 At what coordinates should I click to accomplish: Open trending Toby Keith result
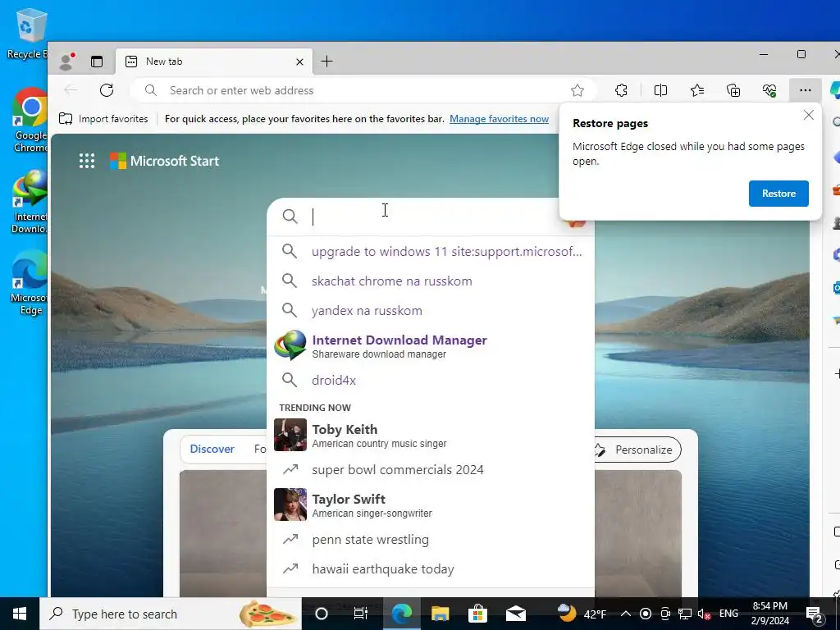[x=431, y=435]
